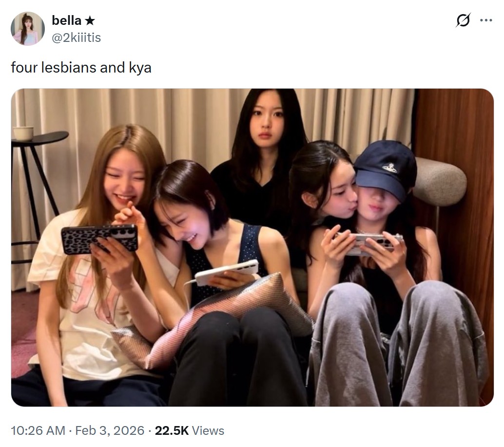Click the patterned pillow in the photo

[212, 321]
